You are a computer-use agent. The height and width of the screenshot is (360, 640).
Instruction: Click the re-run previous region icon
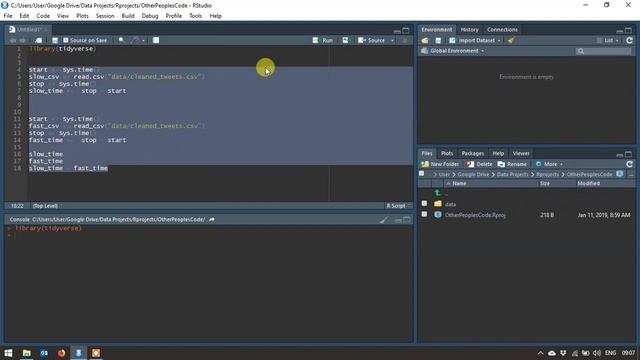345,40
